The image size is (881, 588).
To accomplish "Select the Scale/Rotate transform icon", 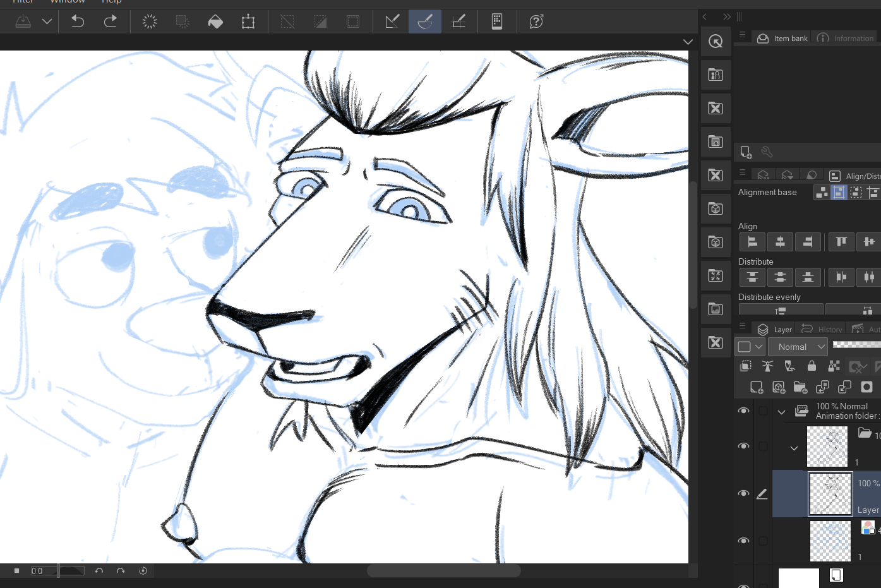I will pos(248,22).
